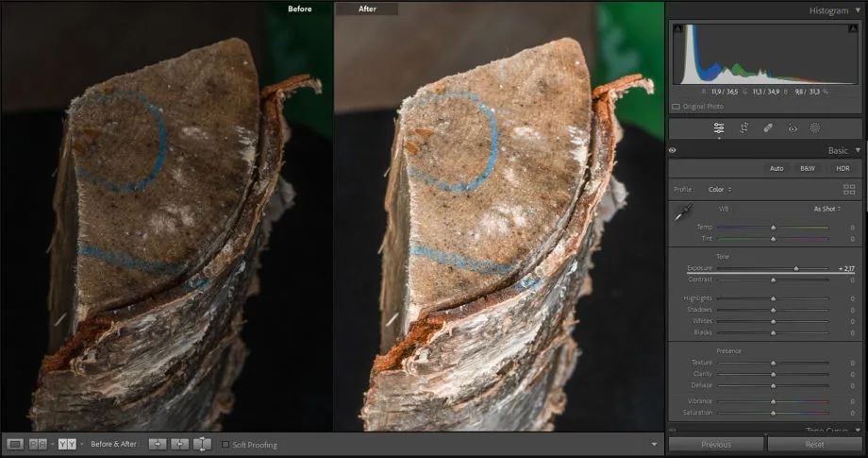Select the Crop overlay tool
This screenshot has width=868, height=458.
point(744,128)
